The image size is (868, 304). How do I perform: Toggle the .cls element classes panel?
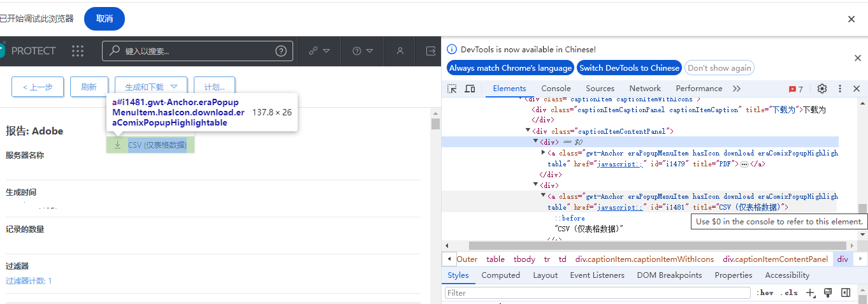[x=788, y=293]
